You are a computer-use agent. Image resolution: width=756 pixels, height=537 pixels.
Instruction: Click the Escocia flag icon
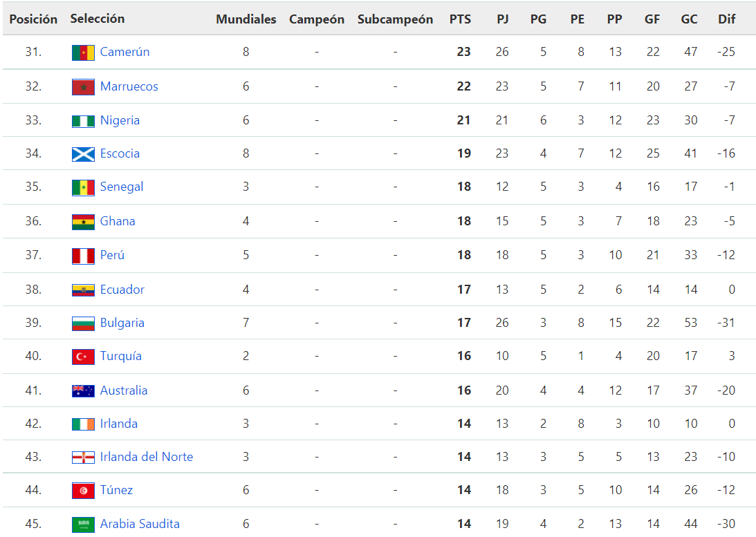tap(83, 154)
